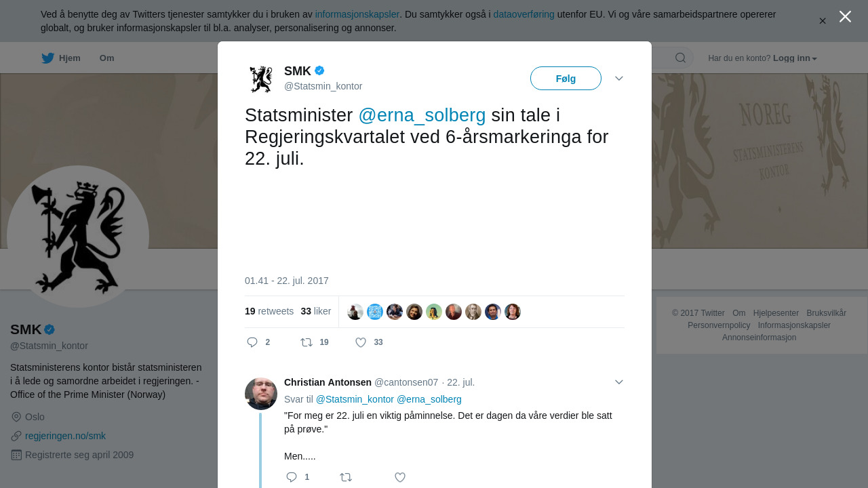Viewport: 868px width, 488px height.
Task: Click the Twitter bird Hjem icon
Action: tap(47, 58)
